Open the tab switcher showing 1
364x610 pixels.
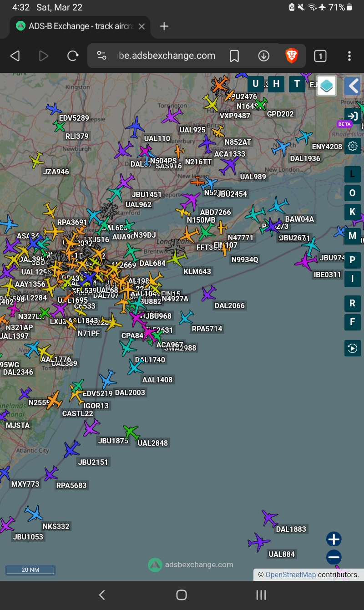tap(320, 56)
